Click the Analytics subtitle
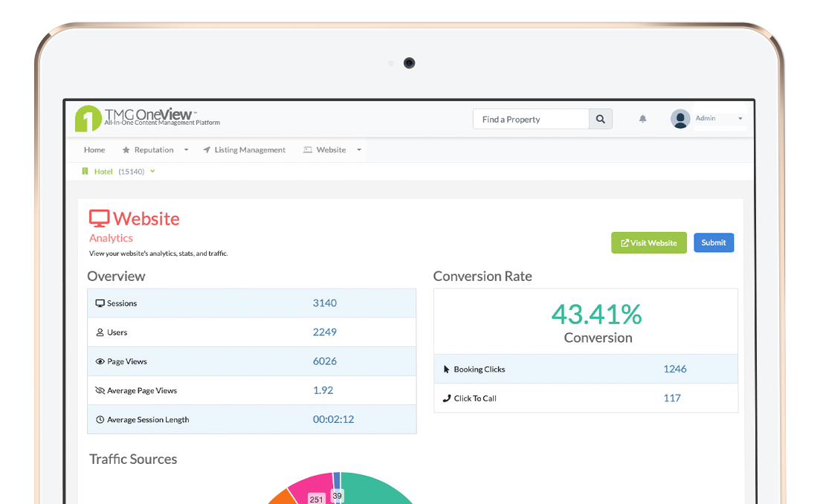 tap(111, 239)
